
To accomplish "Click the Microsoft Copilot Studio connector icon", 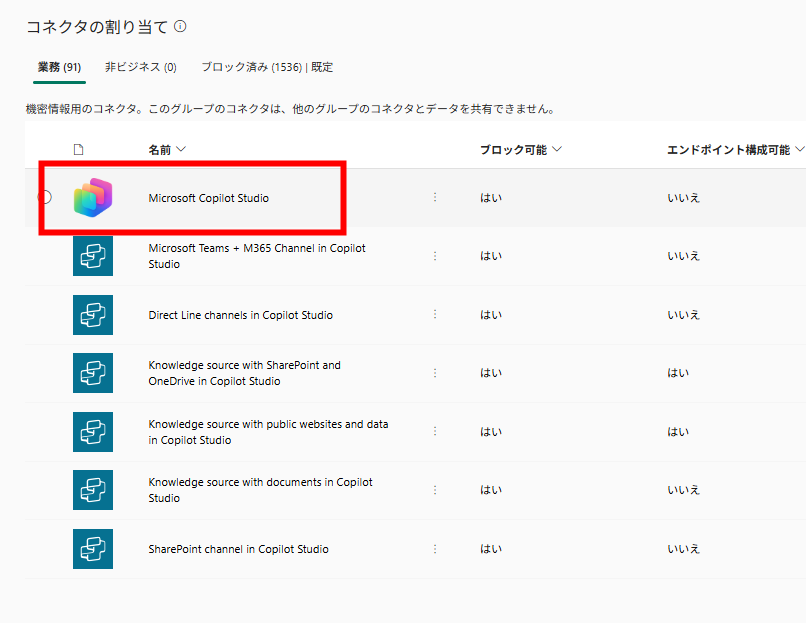I will 93,197.
